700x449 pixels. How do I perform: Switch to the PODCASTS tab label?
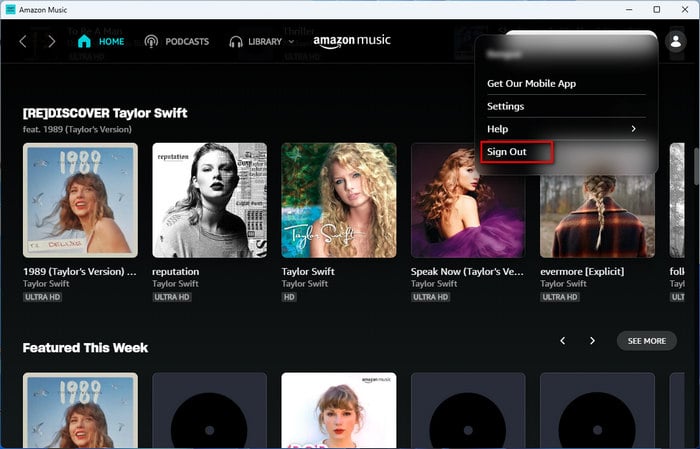point(187,42)
